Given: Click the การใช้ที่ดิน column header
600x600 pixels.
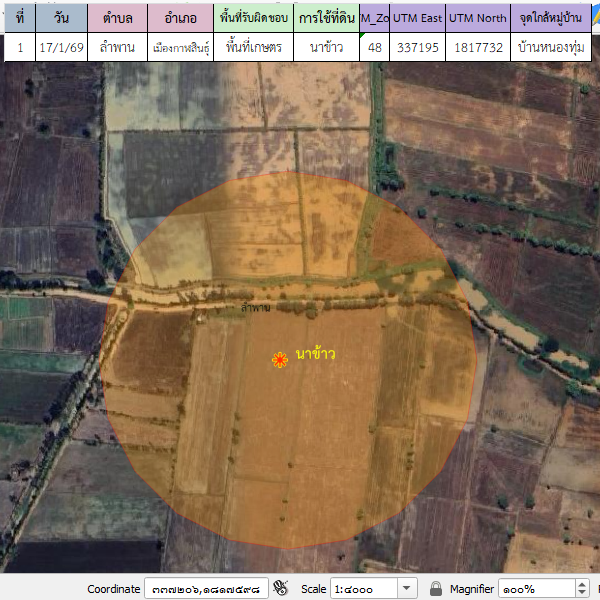Looking at the screenshot, I should [326, 18].
